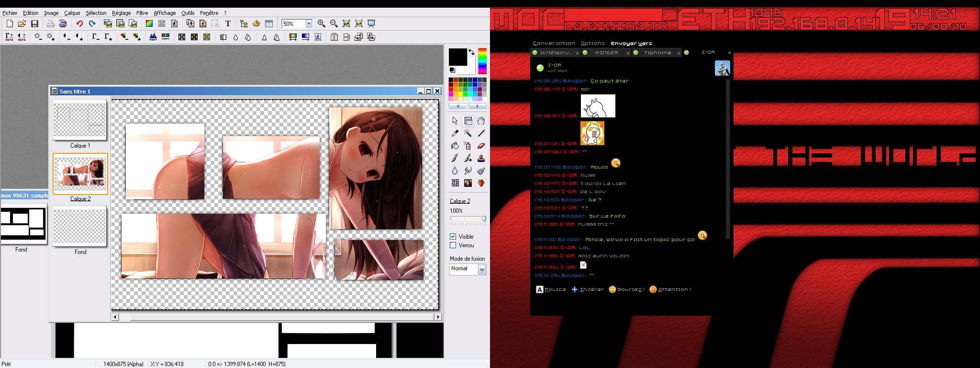Switch to the KINDER chat tab

[606, 53]
